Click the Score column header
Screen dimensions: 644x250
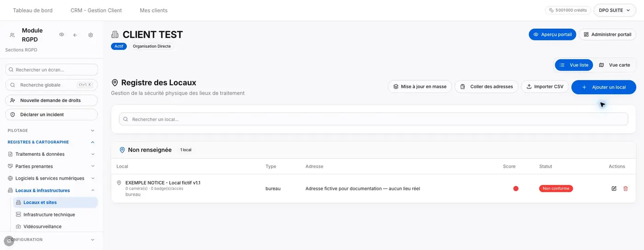coord(509,166)
